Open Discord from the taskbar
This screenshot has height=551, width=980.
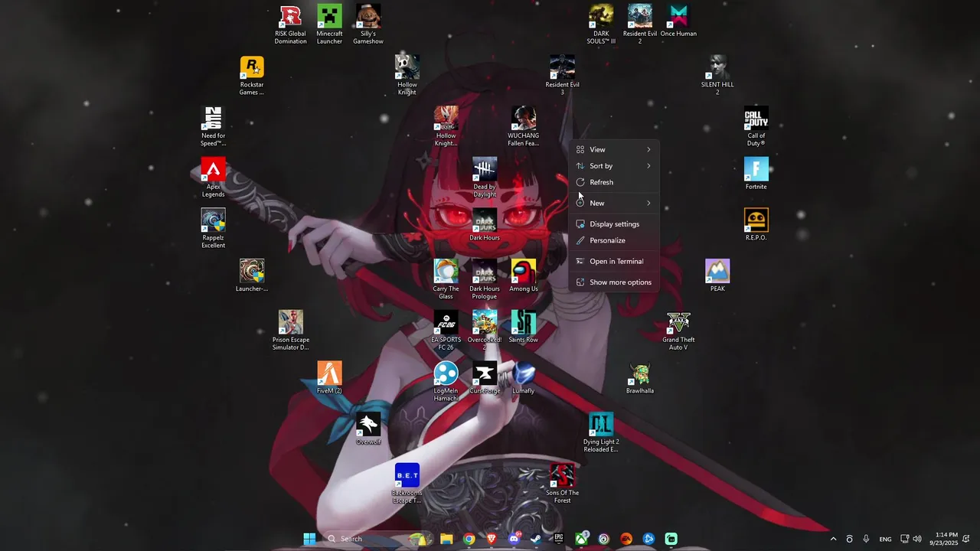click(514, 539)
